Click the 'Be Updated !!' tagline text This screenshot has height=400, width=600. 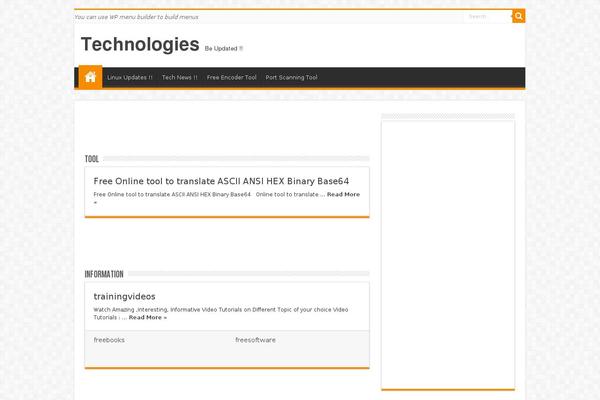point(224,49)
